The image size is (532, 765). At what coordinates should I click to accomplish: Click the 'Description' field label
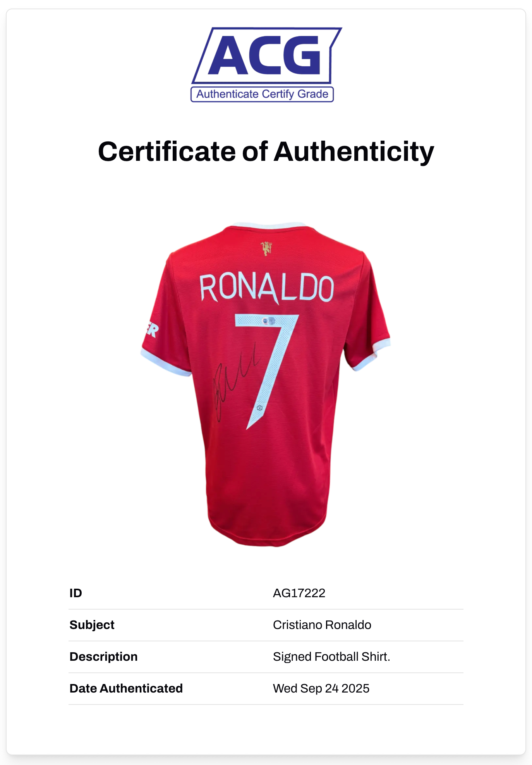(x=103, y=656)
